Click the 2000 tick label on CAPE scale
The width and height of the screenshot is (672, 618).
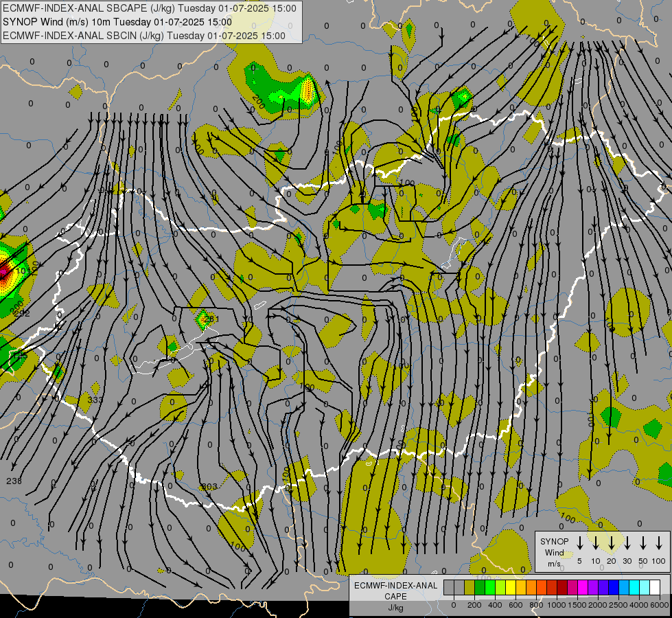point(598,605)
